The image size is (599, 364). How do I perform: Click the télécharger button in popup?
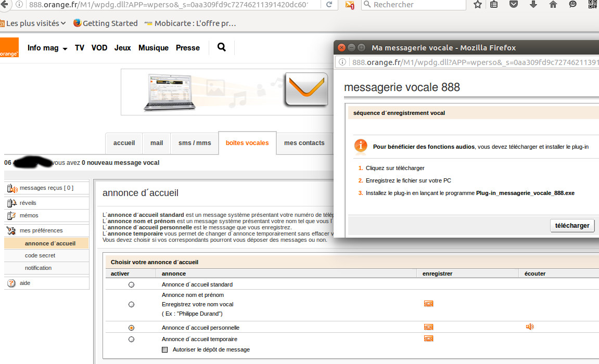coord(572,226)
